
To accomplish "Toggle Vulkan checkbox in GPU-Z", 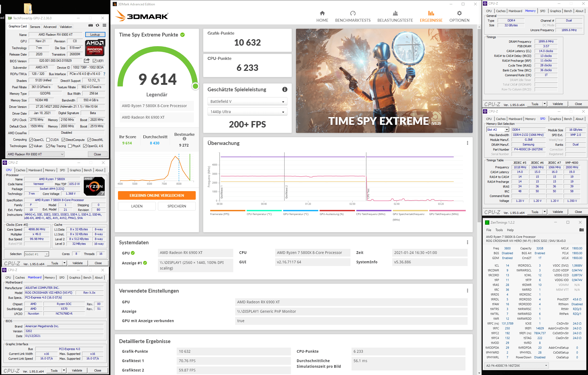I will coord(31,146).
